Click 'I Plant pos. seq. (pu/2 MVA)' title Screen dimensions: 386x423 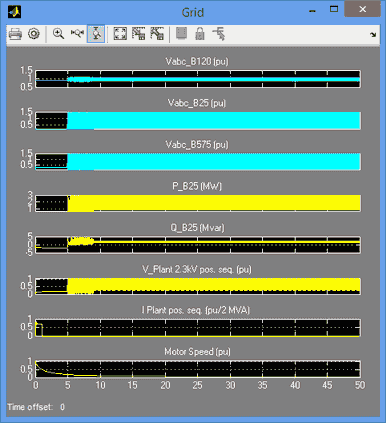pos(196,310)
